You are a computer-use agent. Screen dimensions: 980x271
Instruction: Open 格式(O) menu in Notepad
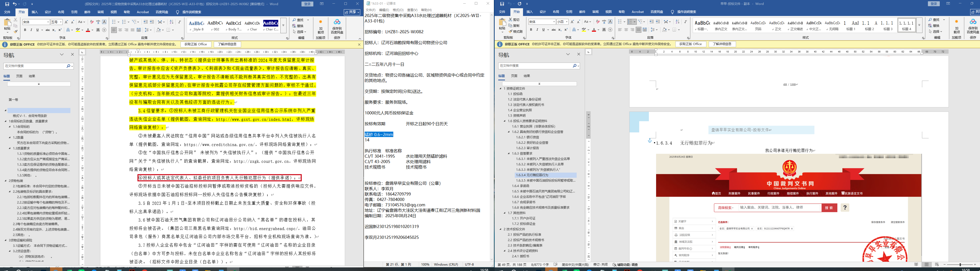398,10
